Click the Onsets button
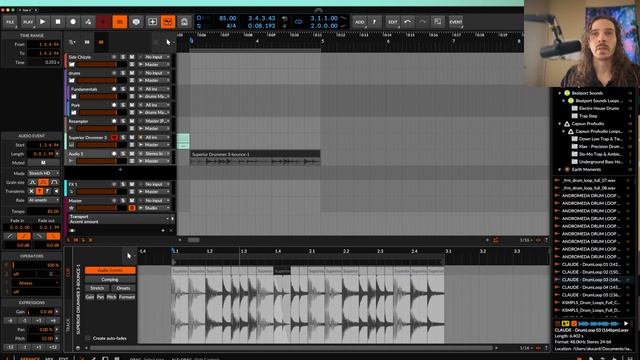The height and width of the screenshot is (360, 640). 123,288
